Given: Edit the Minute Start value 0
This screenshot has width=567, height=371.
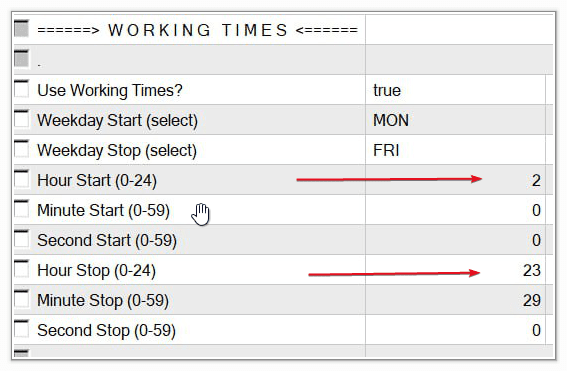Looking at the screenshot, I should click(455, 210).
